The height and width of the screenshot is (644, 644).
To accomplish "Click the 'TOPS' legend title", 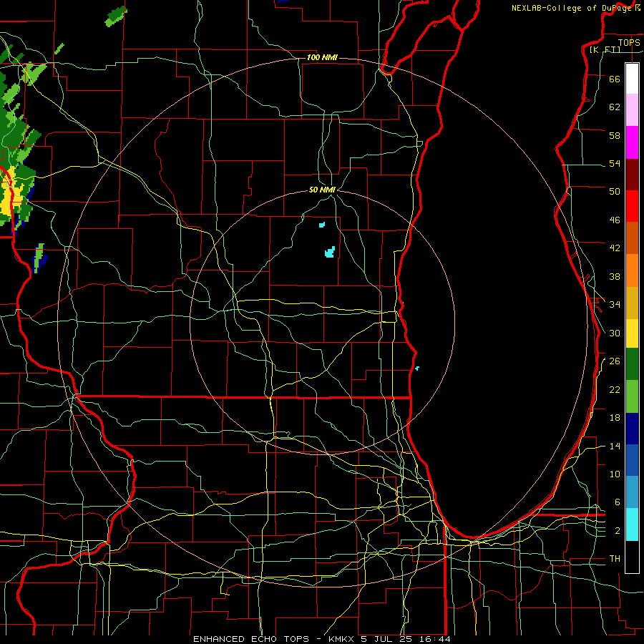I will click(x=629, y=42).
